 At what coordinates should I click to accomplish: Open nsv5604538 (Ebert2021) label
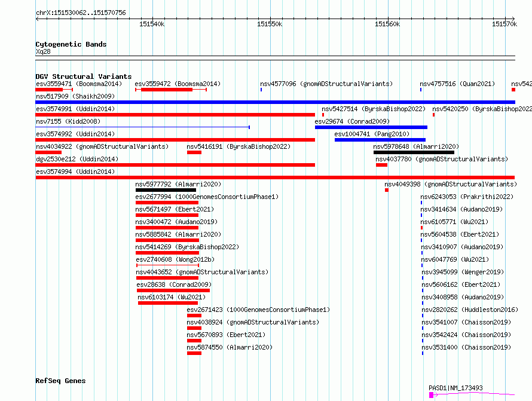tap(460, 234)
